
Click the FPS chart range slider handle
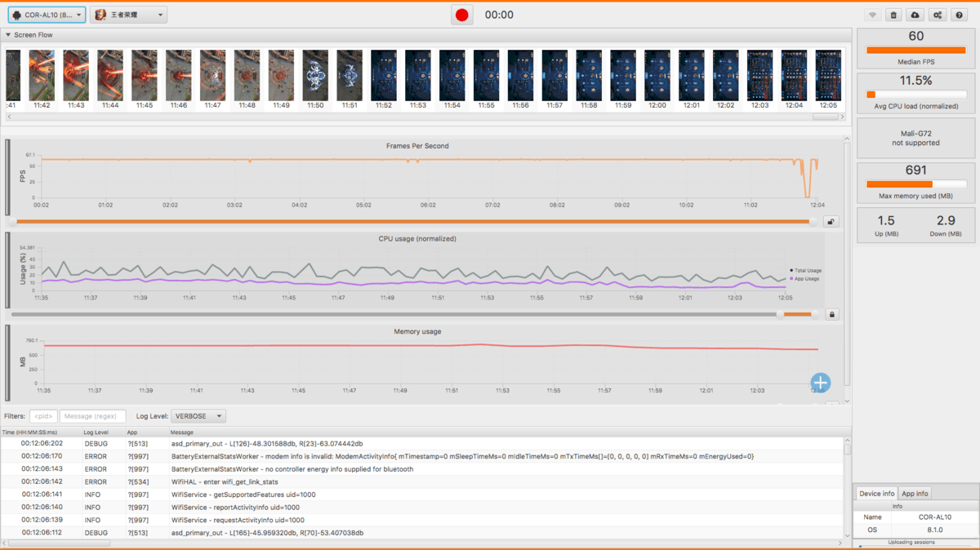click(813, 221)
